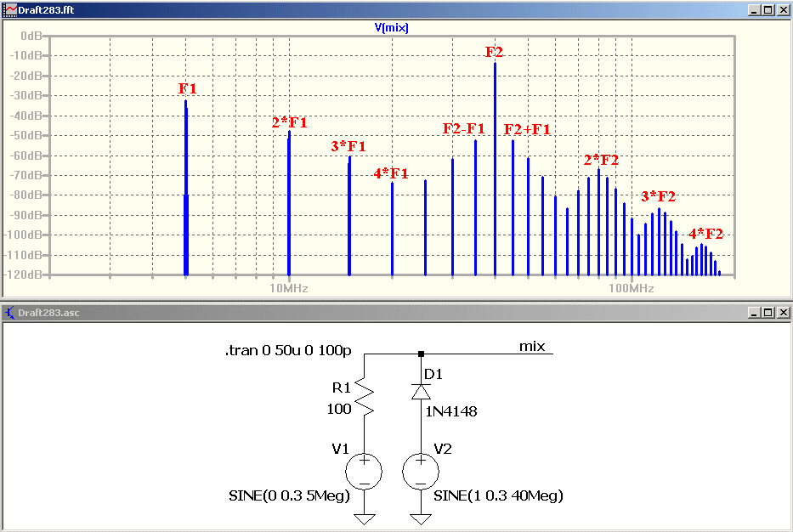Click the SINE(1 0.3 40Meg) source value
Image resolution: width=793 pixels, height=532 pixels.
pos(498,495)
